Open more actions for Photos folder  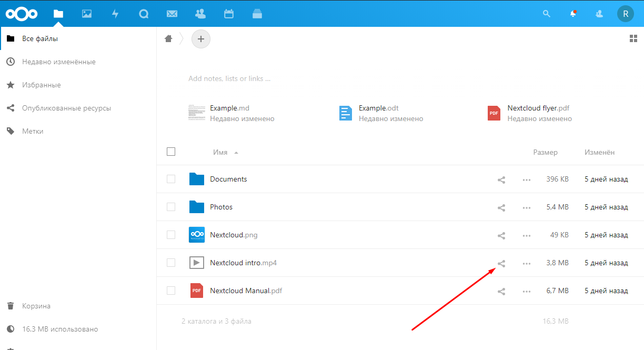527,207
